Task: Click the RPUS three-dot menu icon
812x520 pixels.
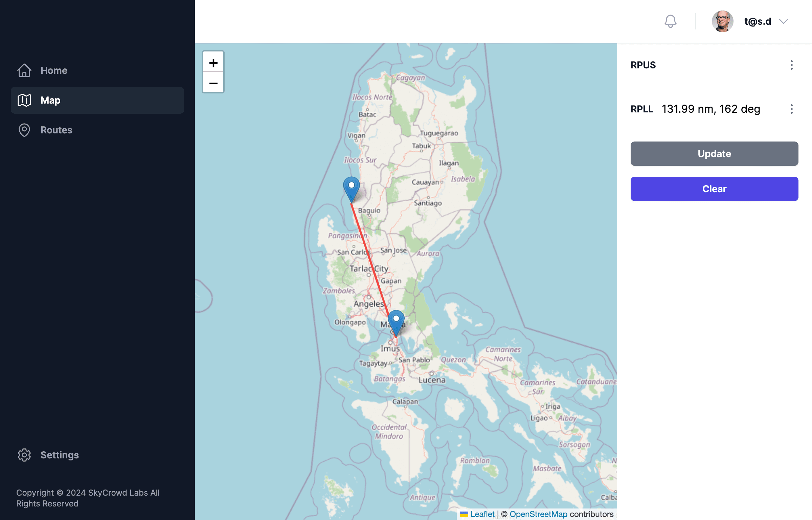Action: pyautogui.click(x=792, y=65)
